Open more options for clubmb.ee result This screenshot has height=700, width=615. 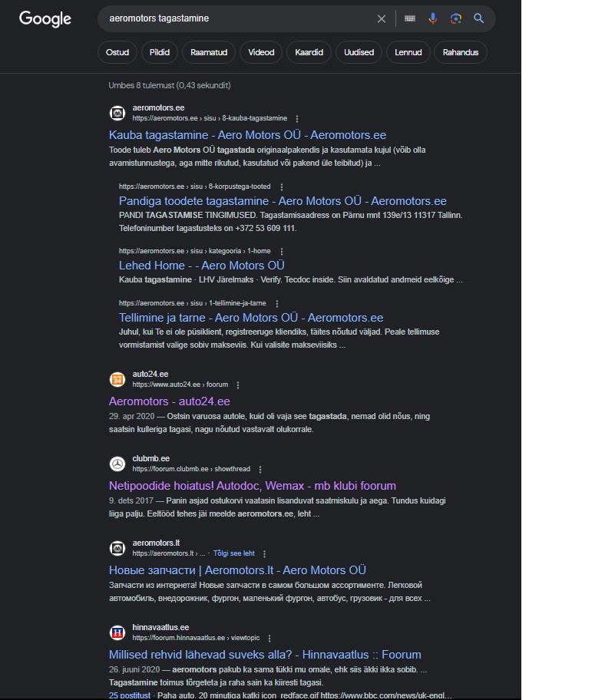[x=260, y=469]
